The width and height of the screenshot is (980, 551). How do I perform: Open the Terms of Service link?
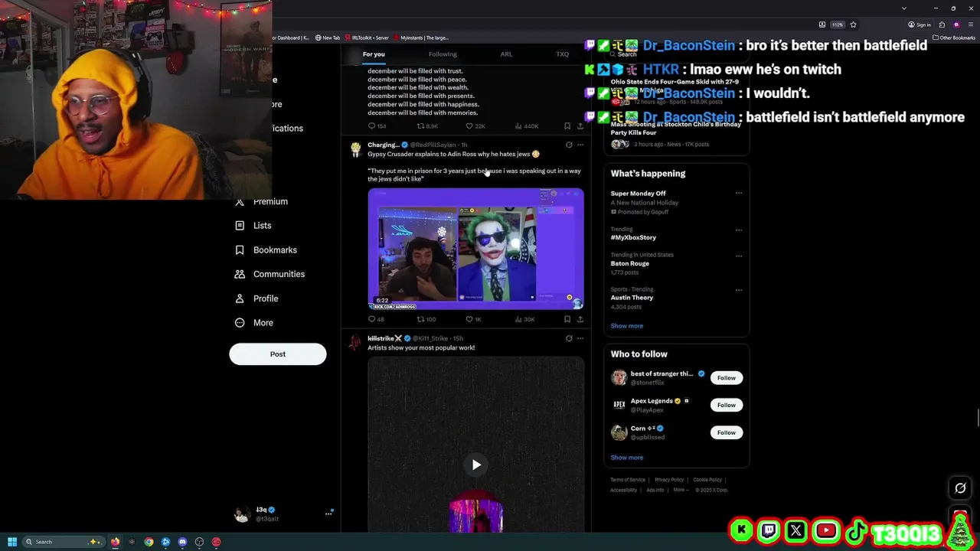[628, 480]
